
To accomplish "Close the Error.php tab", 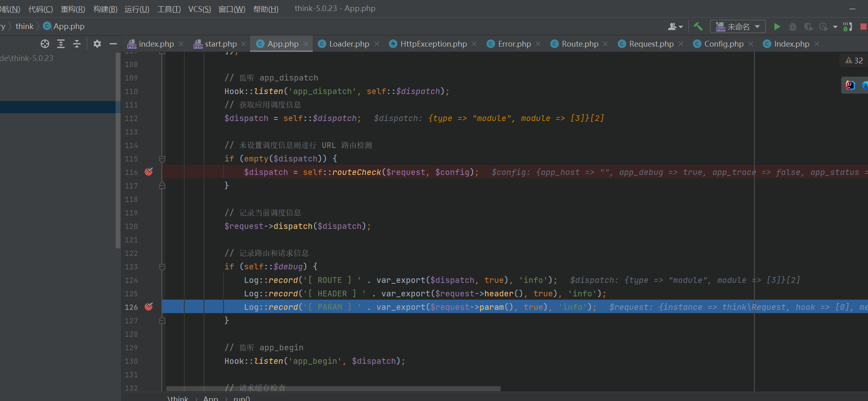I will (x=538, y=44).
